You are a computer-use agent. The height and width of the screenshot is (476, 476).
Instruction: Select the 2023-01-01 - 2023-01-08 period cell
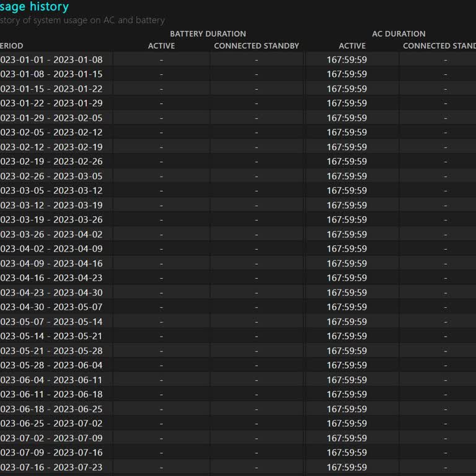click(51, 59)
